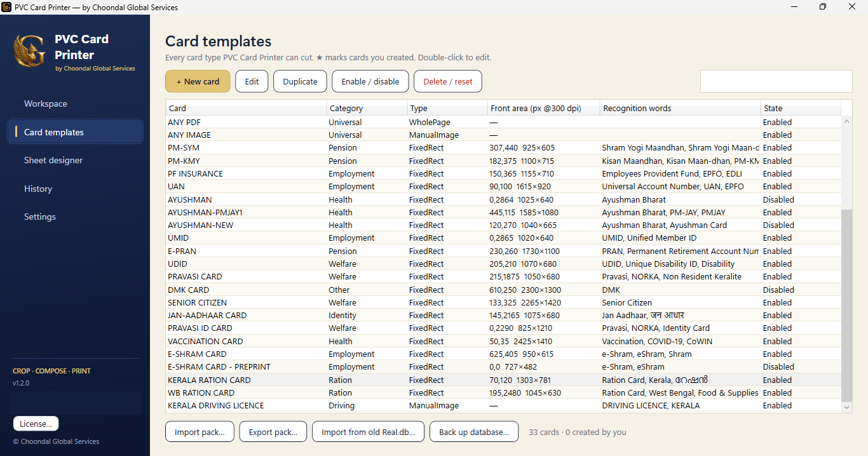Sort by the Category column header

pos(367,108)
